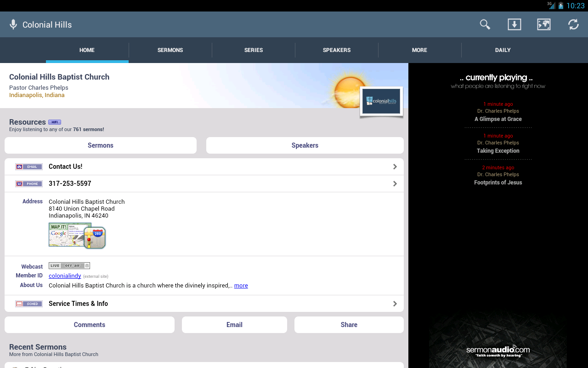Click the Email button
This screenshot has width=588, height=368.
tap(234, 325)
